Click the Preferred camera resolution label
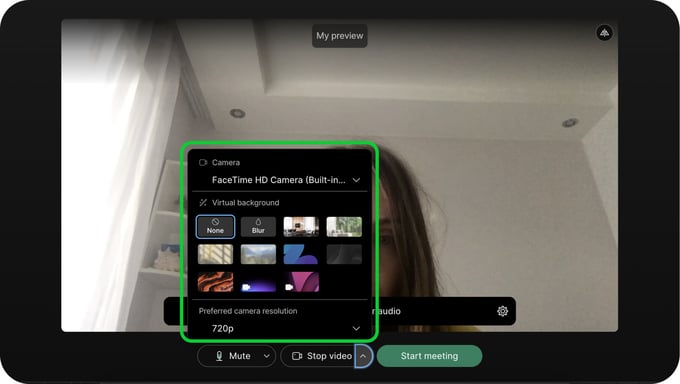The width and height of the screenshot is (680, 384). tap(248, 311)
